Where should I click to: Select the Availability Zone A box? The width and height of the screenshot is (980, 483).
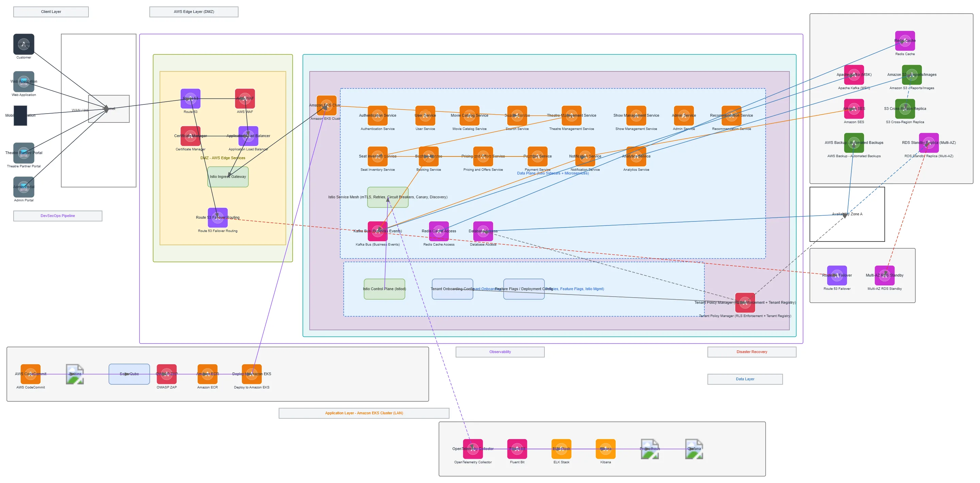pos(847,214)
